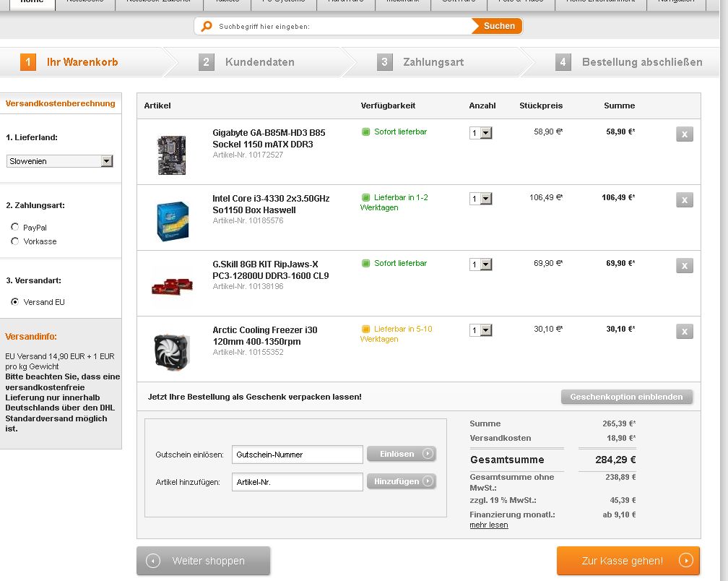The image size is (728, 581).
Task: Remove the Gigabyte GA-B85M-HD3 motherboard from cart
Action: [684, 134]
